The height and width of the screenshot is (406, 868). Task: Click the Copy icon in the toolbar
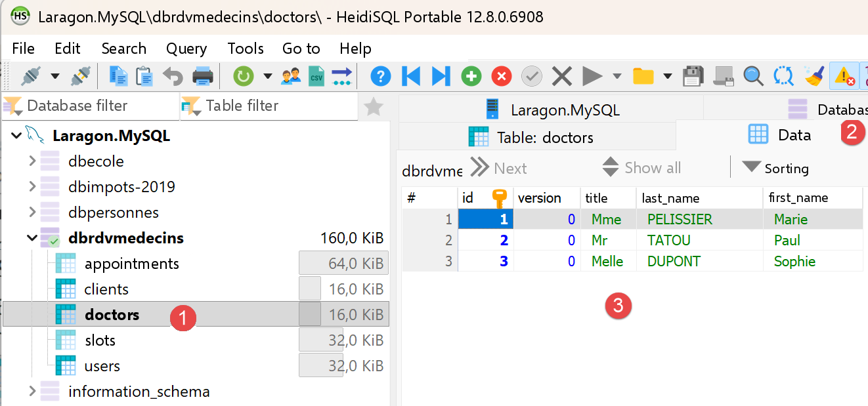[119, 76]
